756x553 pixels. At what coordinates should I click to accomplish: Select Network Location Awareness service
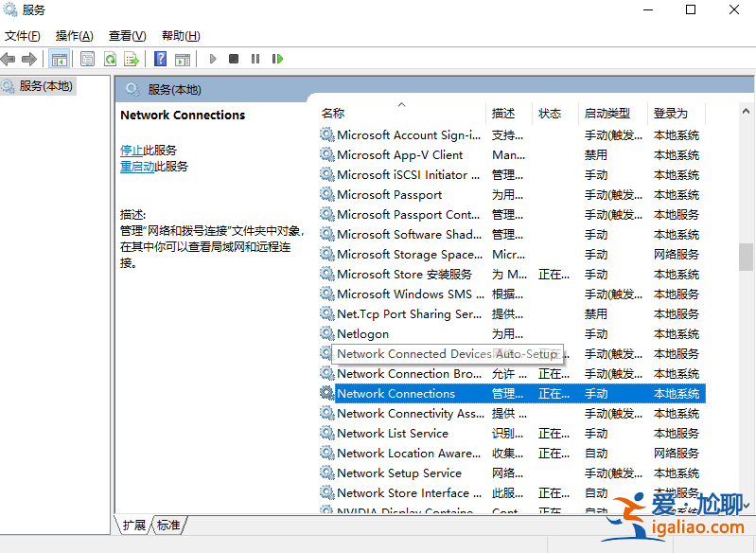[x=409, y=454]
